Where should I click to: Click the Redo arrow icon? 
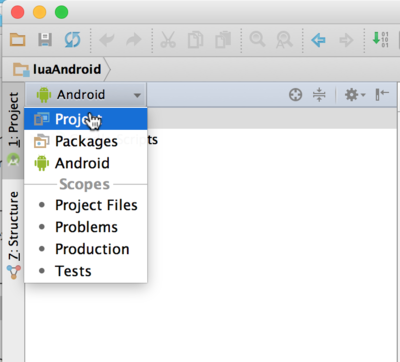click(134, 40)
